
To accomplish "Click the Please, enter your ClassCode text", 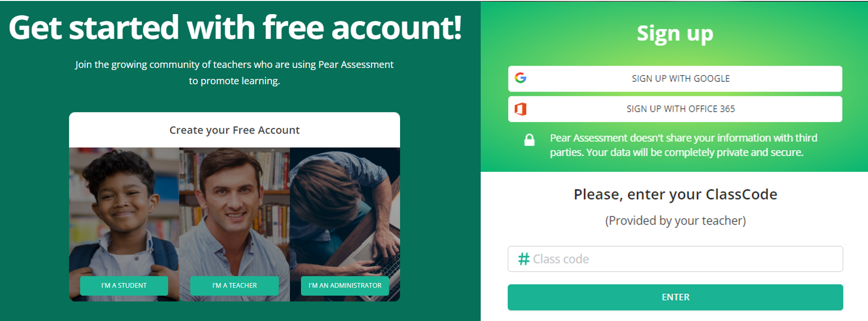I will (675, 194).
